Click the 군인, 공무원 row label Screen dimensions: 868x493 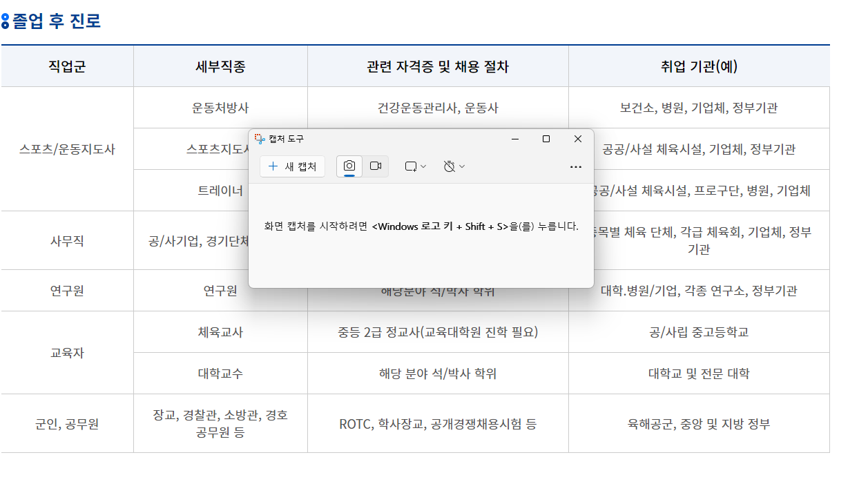point(67,424)
